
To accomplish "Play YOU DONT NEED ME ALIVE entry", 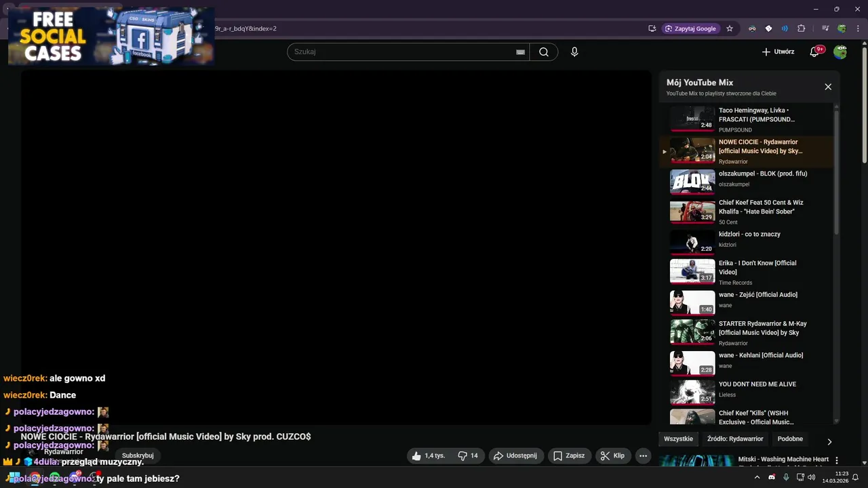I will (x=746, y=392).
